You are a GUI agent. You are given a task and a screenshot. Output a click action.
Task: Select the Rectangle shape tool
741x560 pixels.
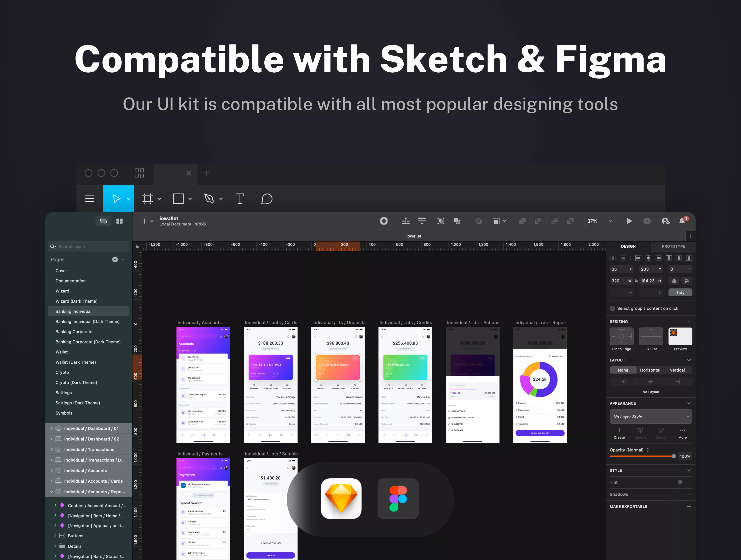179,199
